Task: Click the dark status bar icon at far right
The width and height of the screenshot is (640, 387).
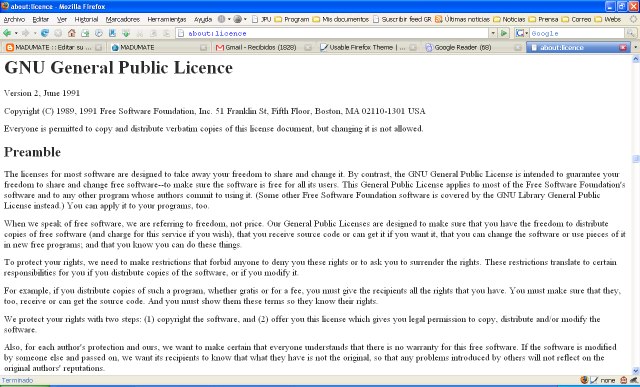Action: [x=634, y=380]
